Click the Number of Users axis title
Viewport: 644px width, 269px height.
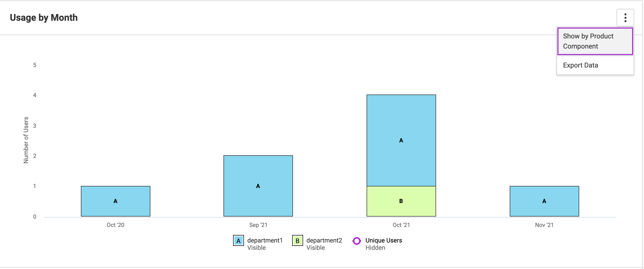click(26, 140)
